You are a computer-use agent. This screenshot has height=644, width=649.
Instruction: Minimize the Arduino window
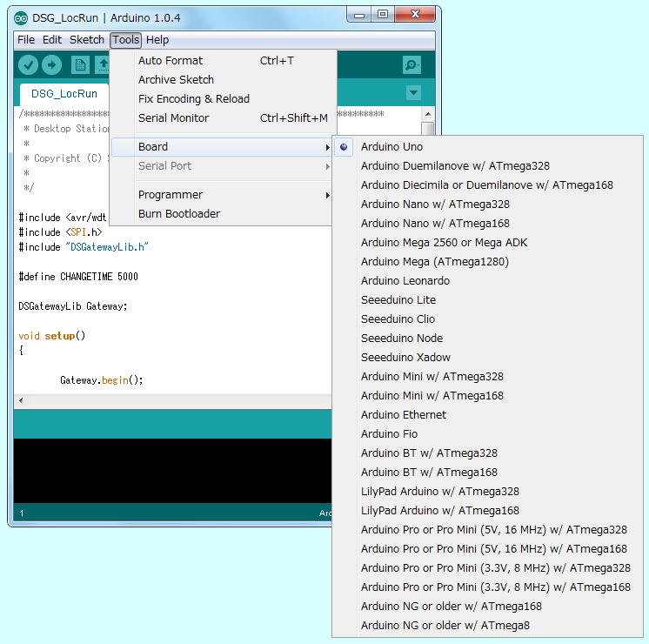coord(359,15)
